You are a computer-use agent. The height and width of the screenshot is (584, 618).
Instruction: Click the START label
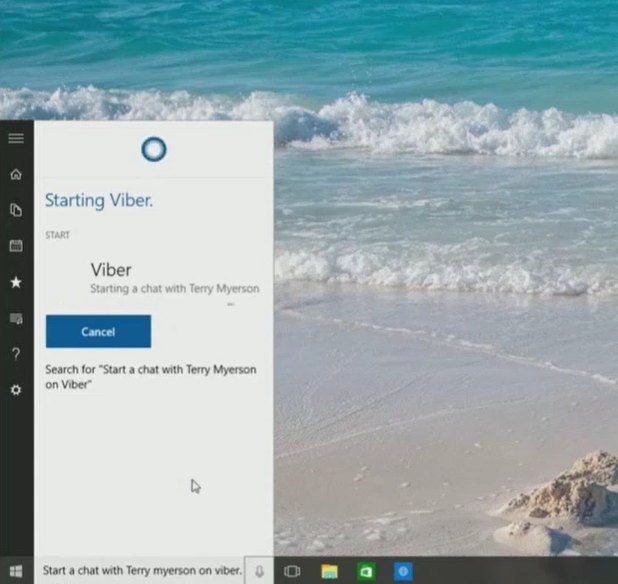58,235
